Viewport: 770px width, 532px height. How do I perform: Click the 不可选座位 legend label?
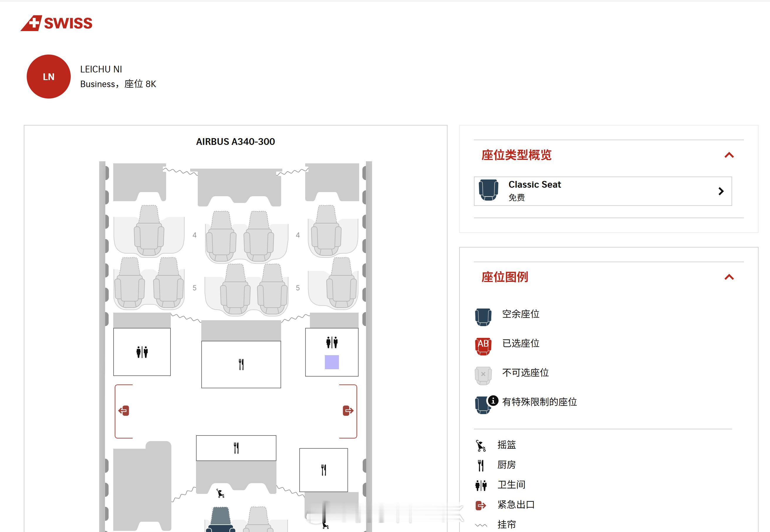coord(525,373)
